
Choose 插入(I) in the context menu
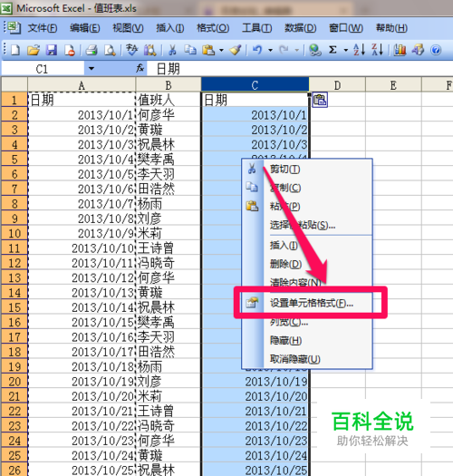pos(307,245)
